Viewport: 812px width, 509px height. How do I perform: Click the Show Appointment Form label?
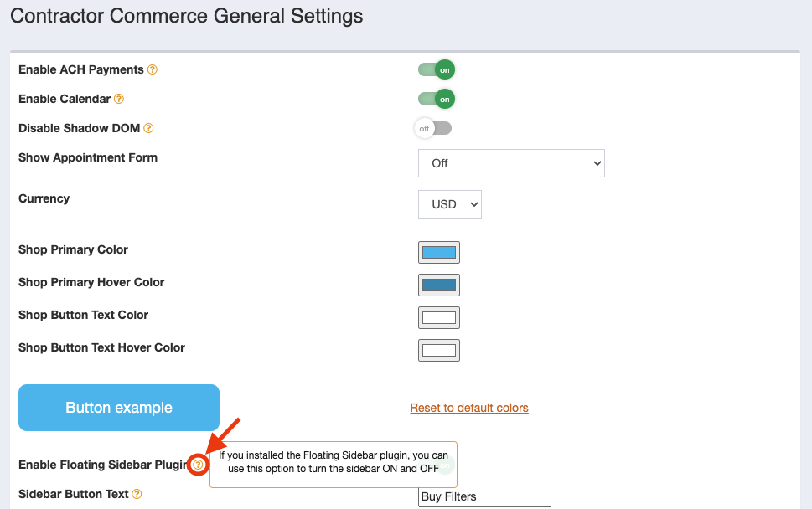(88, 157)
